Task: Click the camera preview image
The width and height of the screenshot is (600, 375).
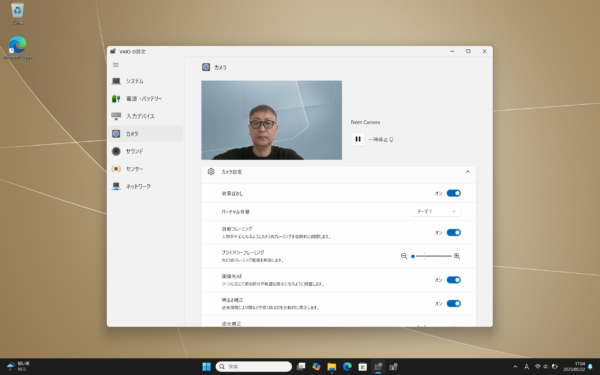Action: [272, 120]
